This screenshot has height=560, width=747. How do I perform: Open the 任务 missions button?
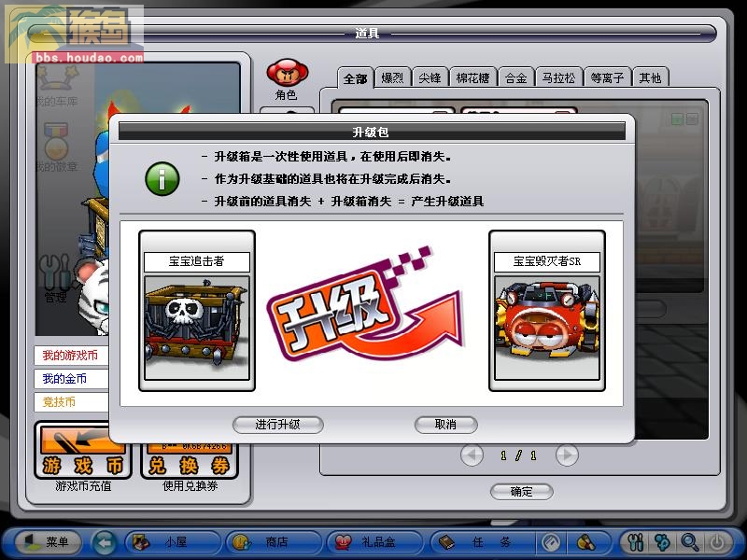[481, 542]
